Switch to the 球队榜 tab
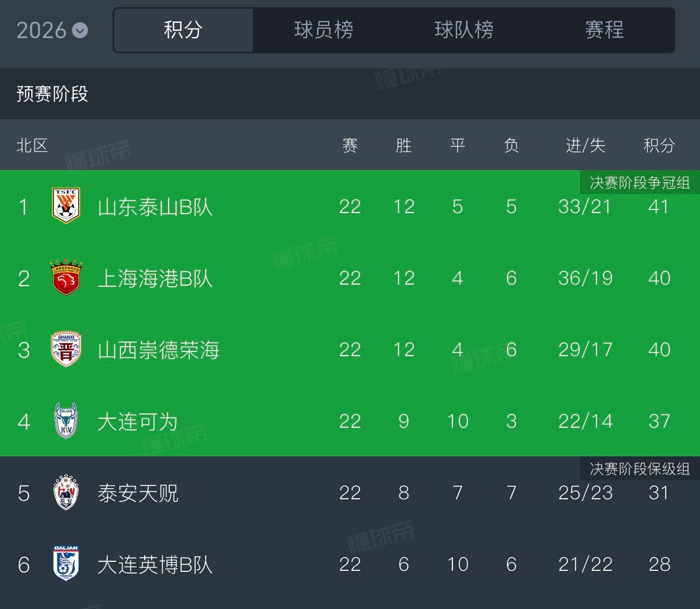This screenshot has height=609, width=700. [x=464, y=30]
